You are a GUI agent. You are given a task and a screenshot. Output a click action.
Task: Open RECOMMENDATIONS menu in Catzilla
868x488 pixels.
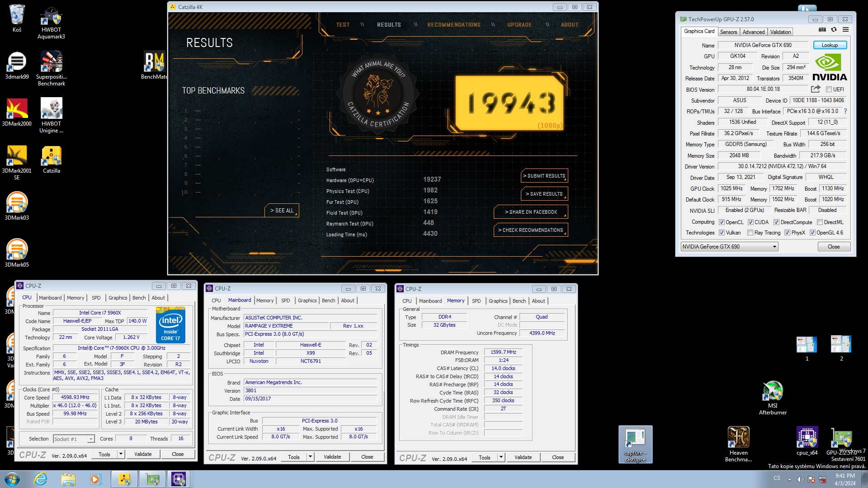tap(454, 25)
